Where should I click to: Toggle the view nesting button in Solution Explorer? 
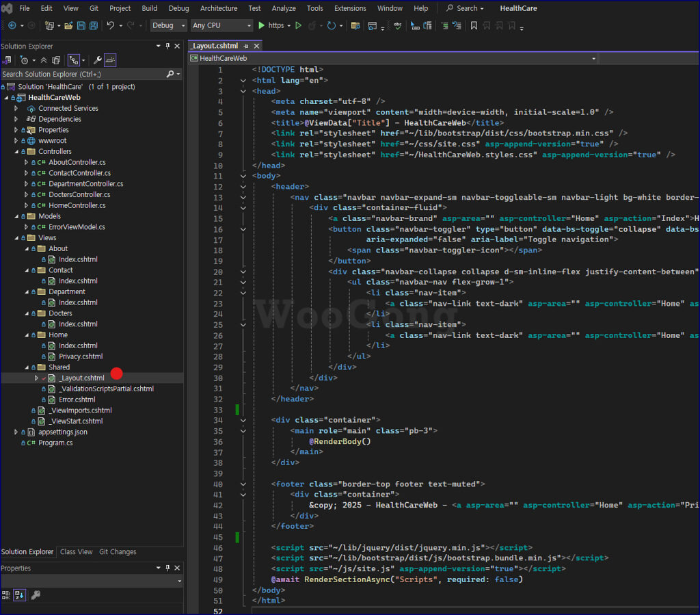pyautogui.click(x=74, y=60)
